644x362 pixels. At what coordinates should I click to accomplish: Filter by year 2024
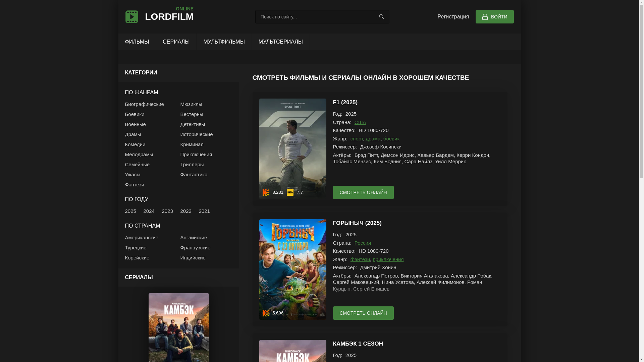[x=149, y=211]
